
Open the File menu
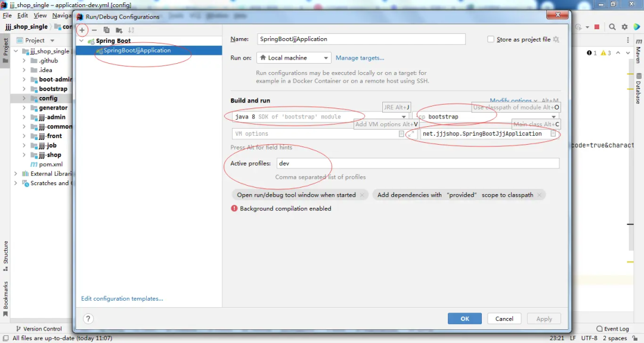[7, 15]
